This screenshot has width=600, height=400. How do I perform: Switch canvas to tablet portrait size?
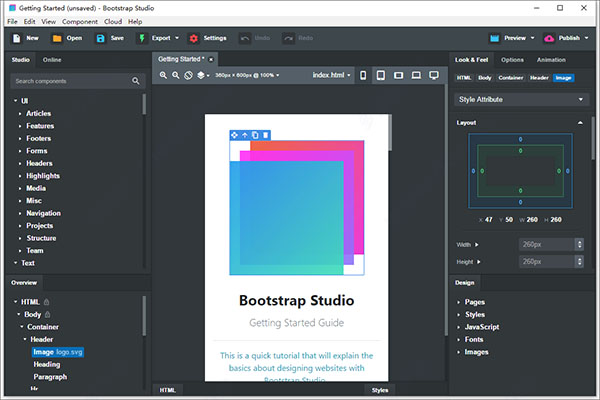point(381,75)
